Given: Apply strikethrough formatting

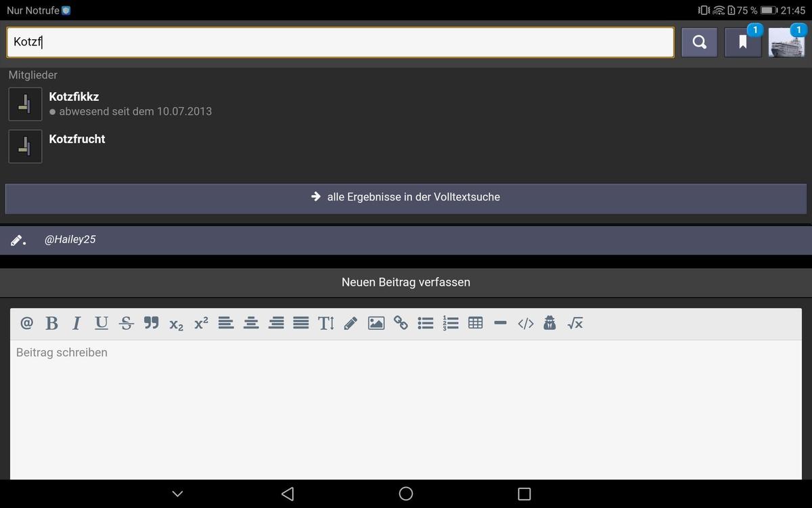Looking at the screenshot, I should 127,323.
